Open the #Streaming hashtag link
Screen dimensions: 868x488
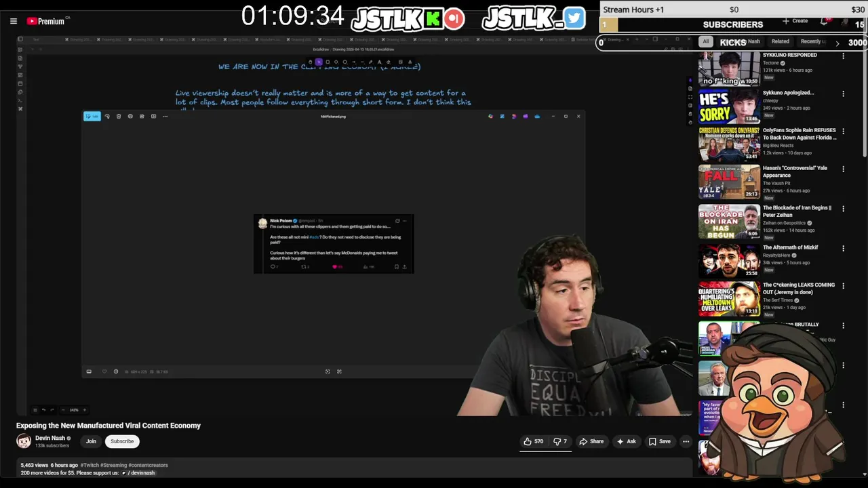pos(113,465)
